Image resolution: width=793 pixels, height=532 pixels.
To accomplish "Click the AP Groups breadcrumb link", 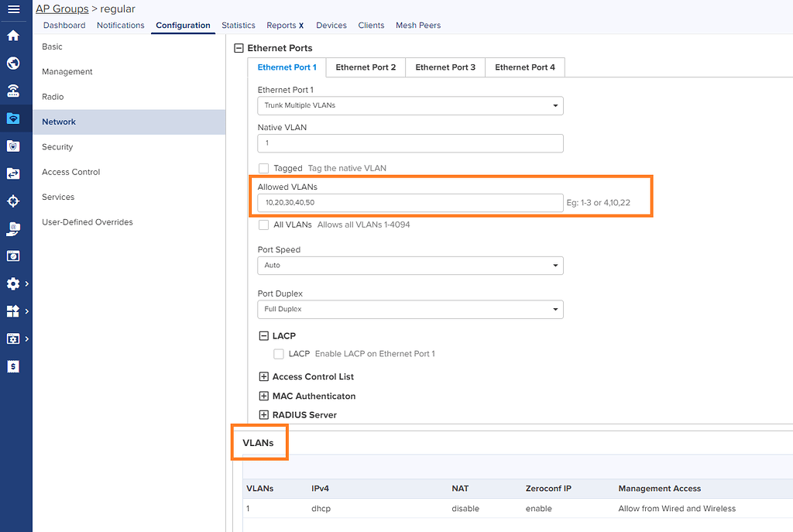I will tap(62, 9).
